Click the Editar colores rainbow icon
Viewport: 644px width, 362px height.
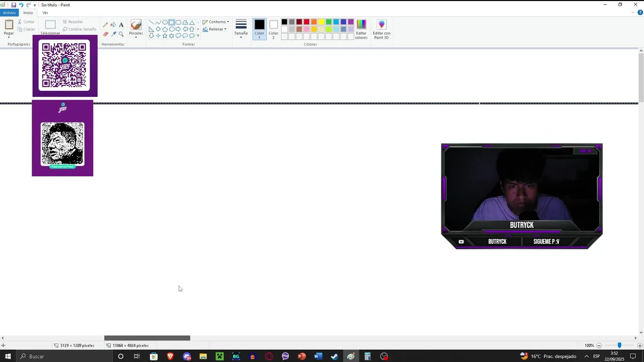pyautogui.click(x=361, y=24)
